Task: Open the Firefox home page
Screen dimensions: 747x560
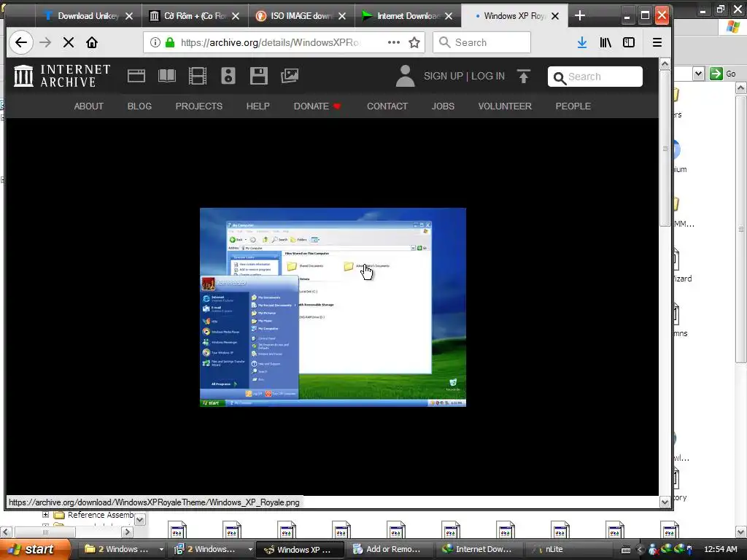Action: (x=91, y=42)
